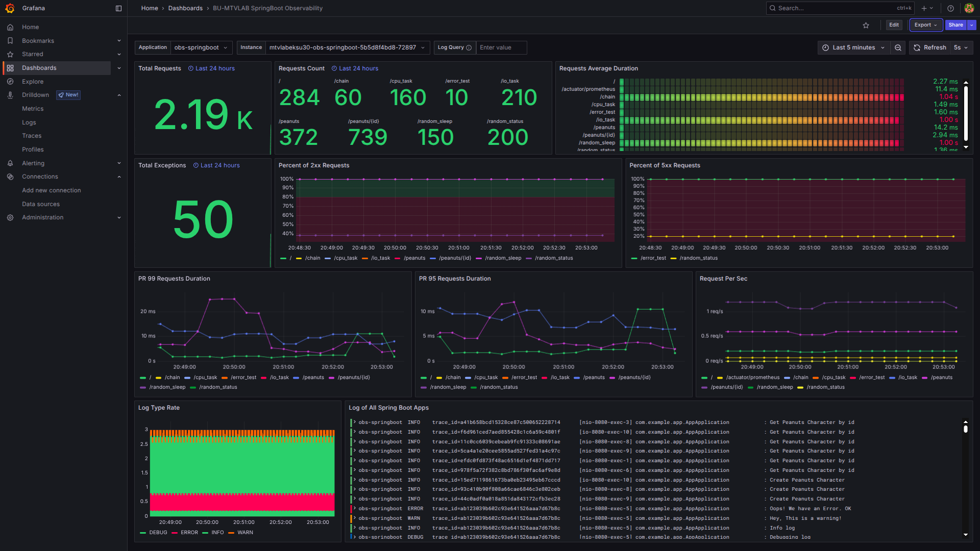Click the user avatar icon
The image size is (980, 551).
click(969, 8)
